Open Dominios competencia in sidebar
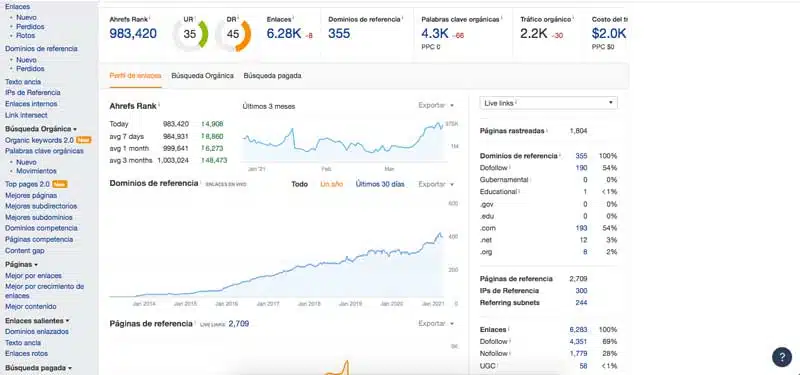800x375 pixels. click(41, 228)
